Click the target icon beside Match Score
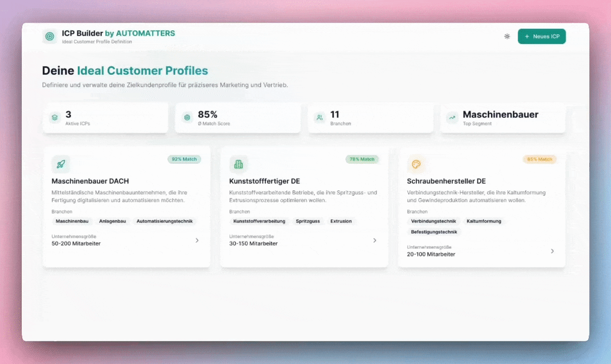The height and width of the screenshot is (364, 611). point(187,118)
